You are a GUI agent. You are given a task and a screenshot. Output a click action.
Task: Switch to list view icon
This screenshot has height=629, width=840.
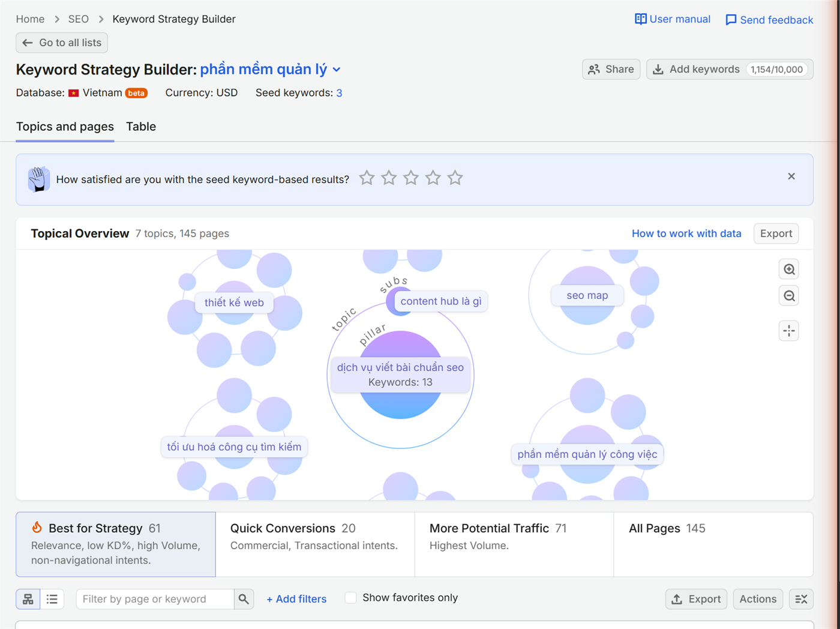pyautogui.click(x=52, y=599)
